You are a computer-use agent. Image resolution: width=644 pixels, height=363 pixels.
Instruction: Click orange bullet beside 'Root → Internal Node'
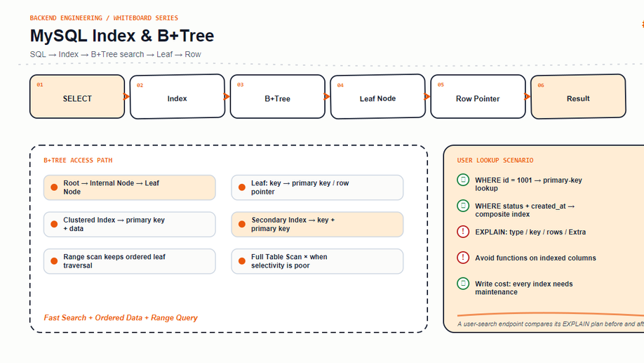[x=54, y=187]
